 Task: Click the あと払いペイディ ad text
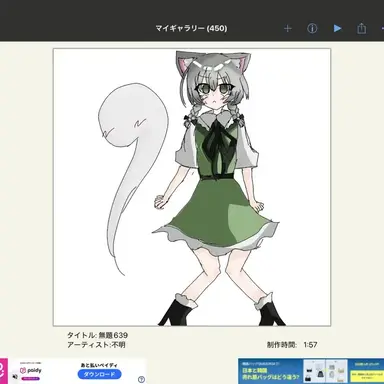(99, 365)
